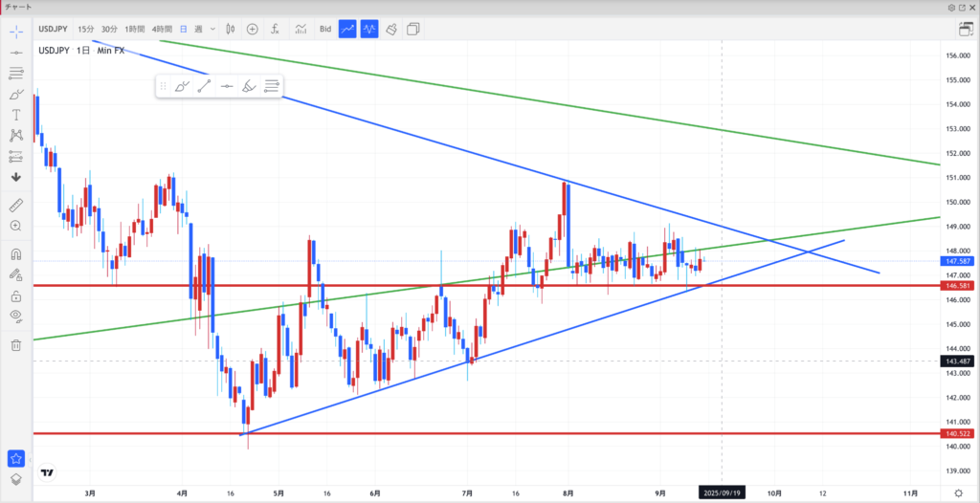The width and height of the screenshot is (980, 503).
Task: Switch to 30分 timeframe
Action: [x=109, y=29]
